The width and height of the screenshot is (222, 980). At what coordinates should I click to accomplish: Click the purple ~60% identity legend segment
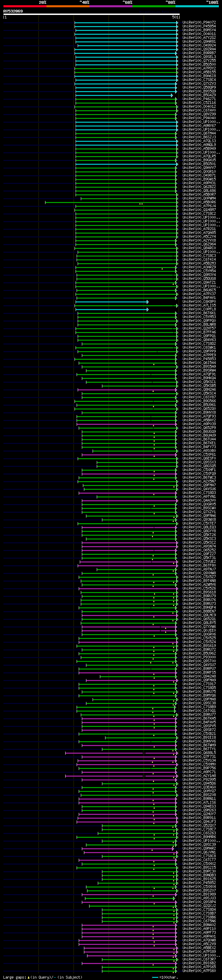(111, 6)
